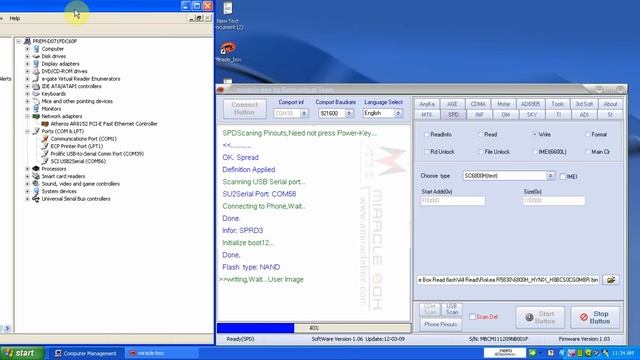Open the firmware file browse folder icon
640x360 pixels.
point(611,280)
